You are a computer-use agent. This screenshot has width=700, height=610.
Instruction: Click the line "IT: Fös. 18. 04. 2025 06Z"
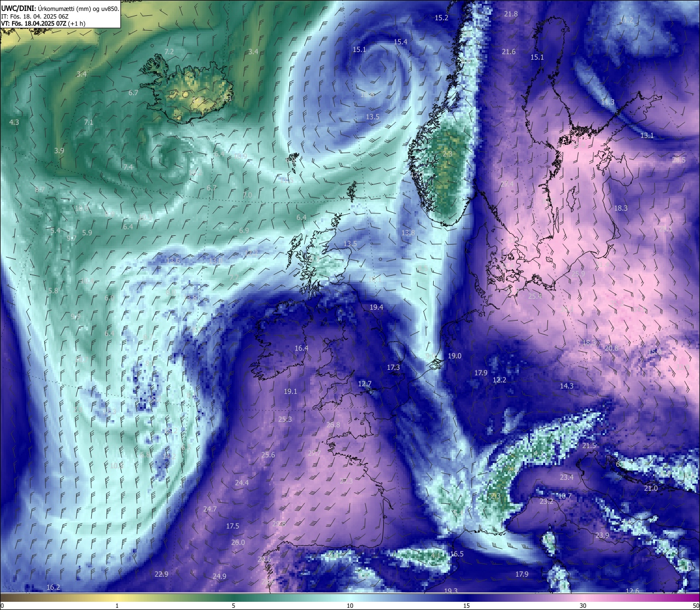click(x=34, y=16)
